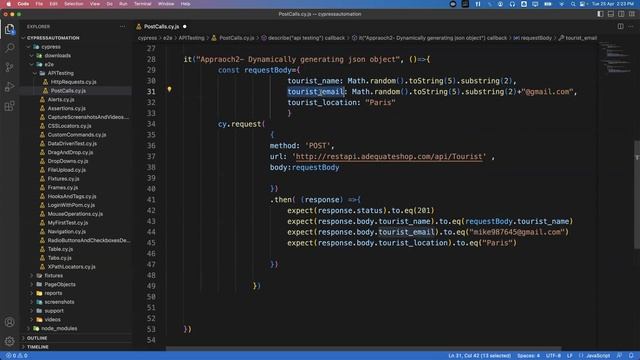Open customize layout icon in title bar

tap(631, 14)
